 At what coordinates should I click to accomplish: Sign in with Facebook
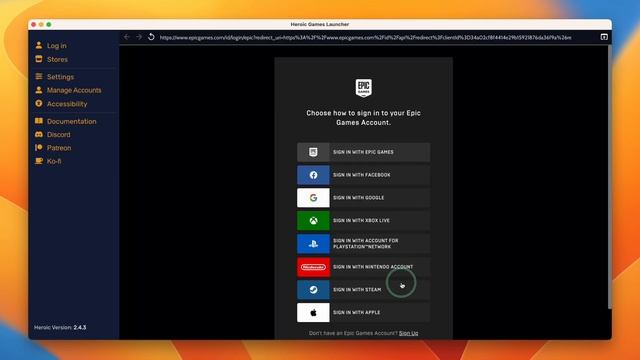363,175
